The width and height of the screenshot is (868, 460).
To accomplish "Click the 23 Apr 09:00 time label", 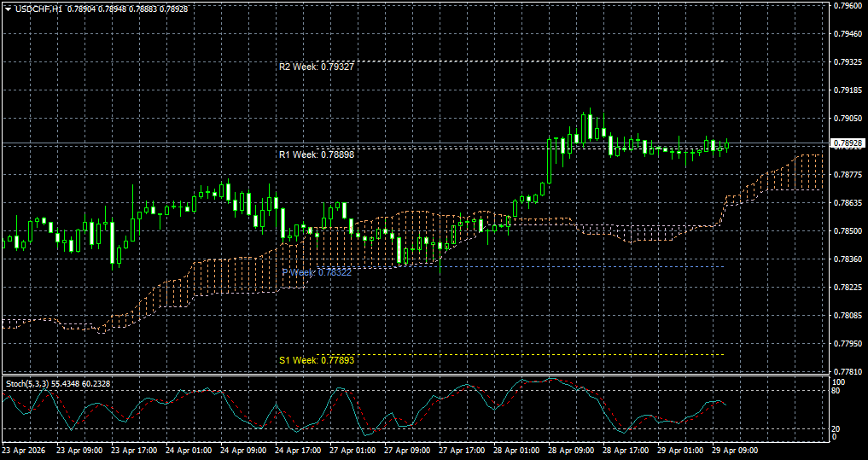I will [79, 451].
